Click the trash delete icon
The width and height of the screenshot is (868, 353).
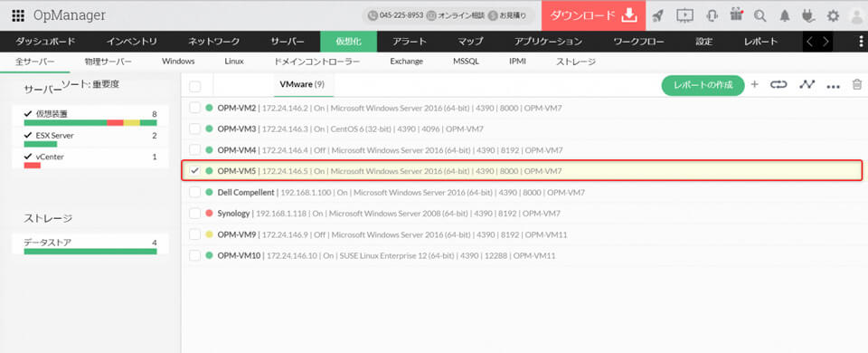click(857, 85)
